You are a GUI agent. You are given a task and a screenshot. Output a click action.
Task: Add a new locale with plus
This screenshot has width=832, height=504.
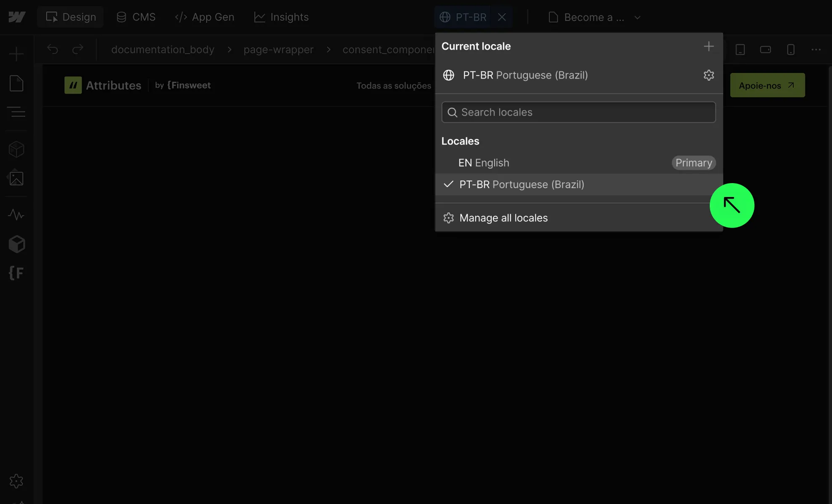coord(708,46)
